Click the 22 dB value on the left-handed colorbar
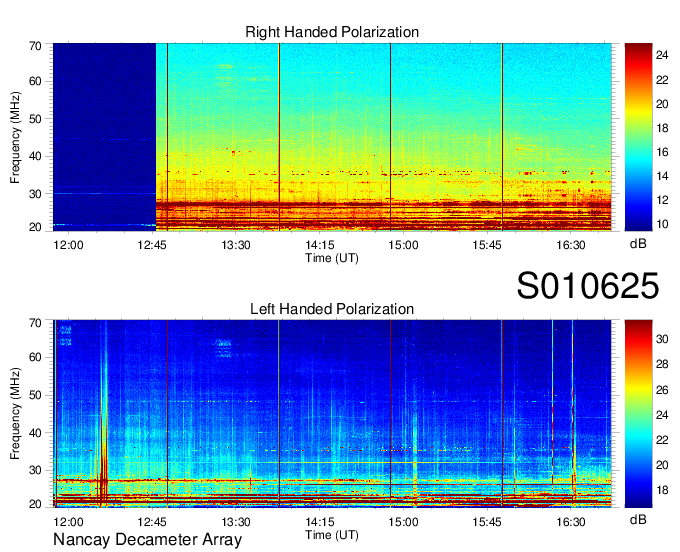Screen dimensions: 680x552 coord(662,440)
